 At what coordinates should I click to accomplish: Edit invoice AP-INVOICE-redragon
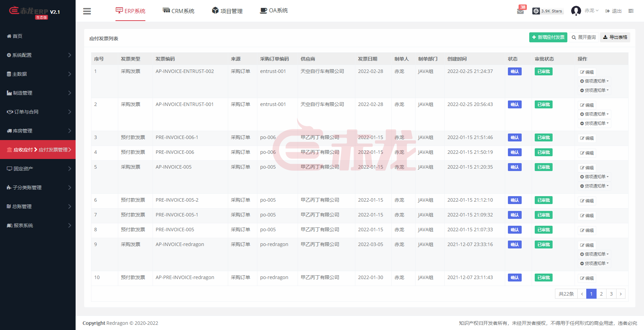587,245
